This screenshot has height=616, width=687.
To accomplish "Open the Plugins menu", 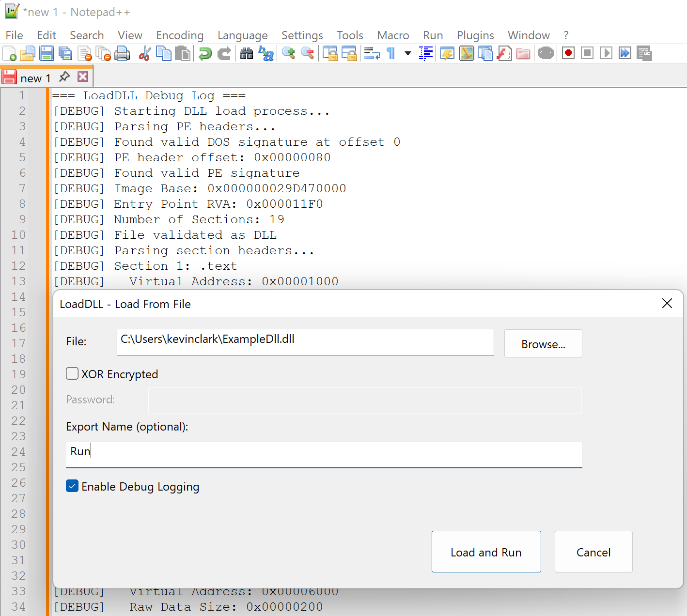I will 475,35.
